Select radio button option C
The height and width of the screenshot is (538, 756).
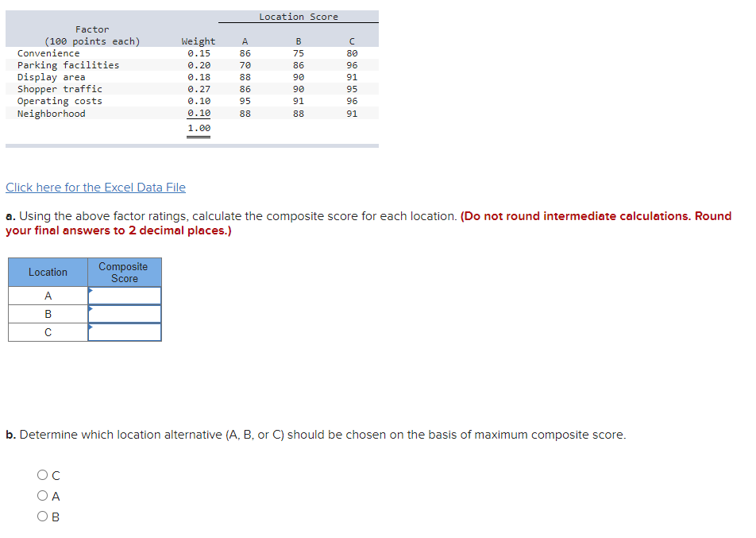[42, 474]
